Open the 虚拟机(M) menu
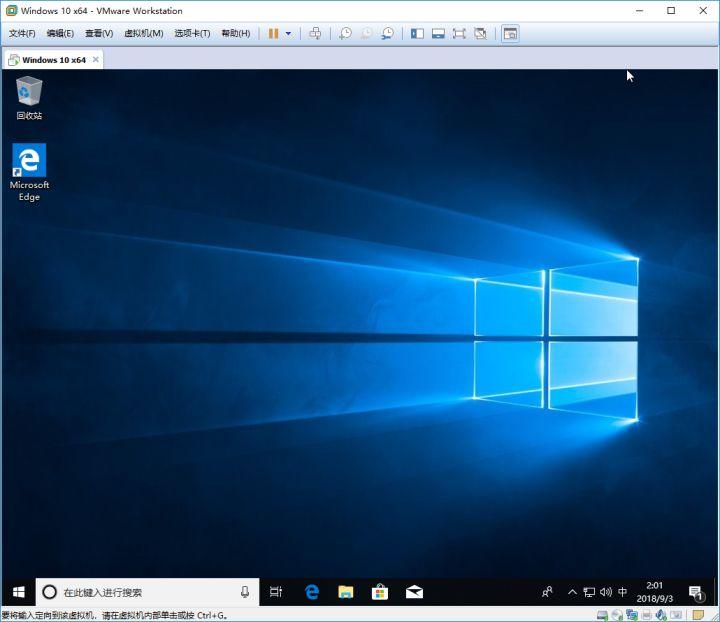This screenshot has height=622, width=720. point(144,34)
